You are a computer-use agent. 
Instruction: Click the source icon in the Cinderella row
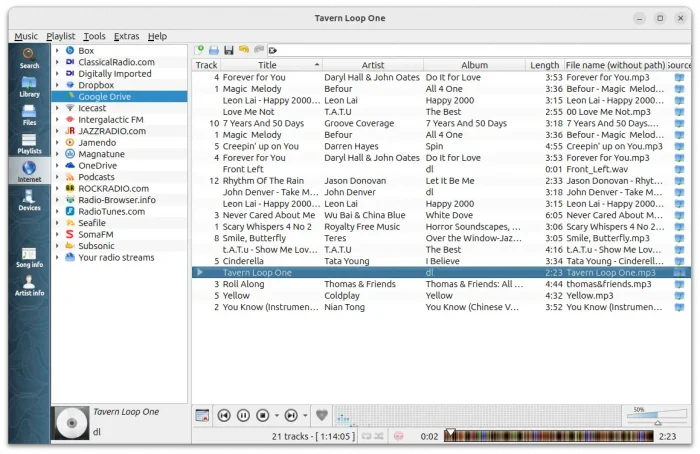point(679,261)
